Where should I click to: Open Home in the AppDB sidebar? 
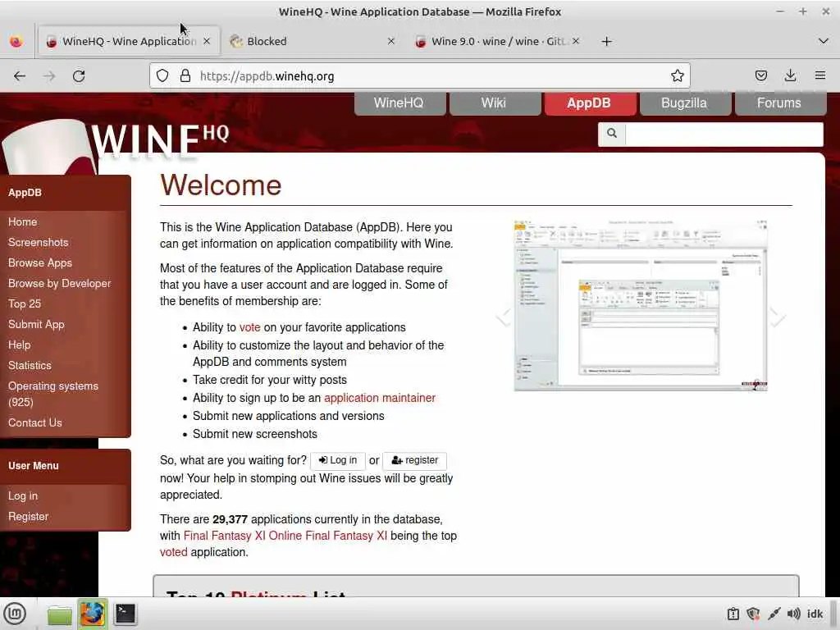[22, 221]
